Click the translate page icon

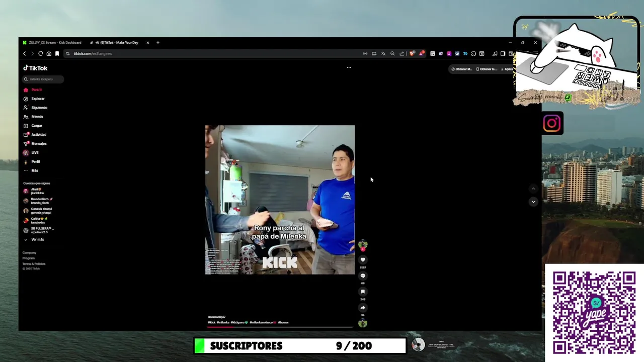coord(383,53)
